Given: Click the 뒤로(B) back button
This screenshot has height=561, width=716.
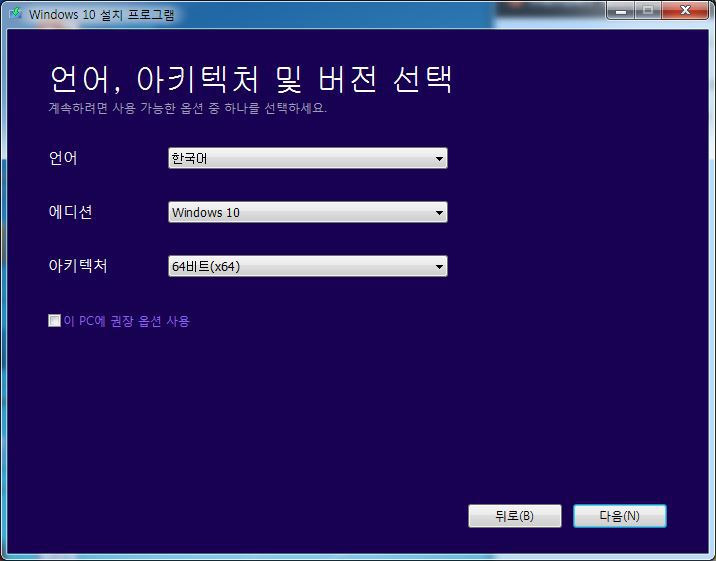Looking at the screenshot, I should click(x=515, y=516).
